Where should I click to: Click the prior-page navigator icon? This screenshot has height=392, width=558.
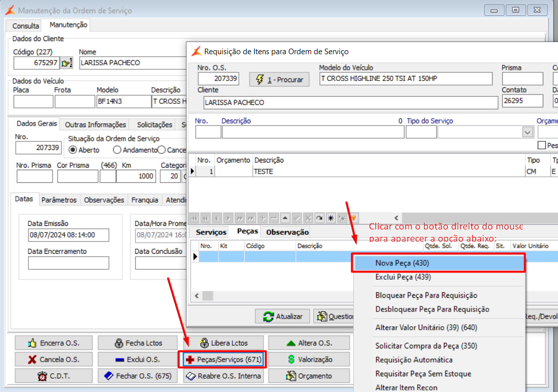point(206,218)
